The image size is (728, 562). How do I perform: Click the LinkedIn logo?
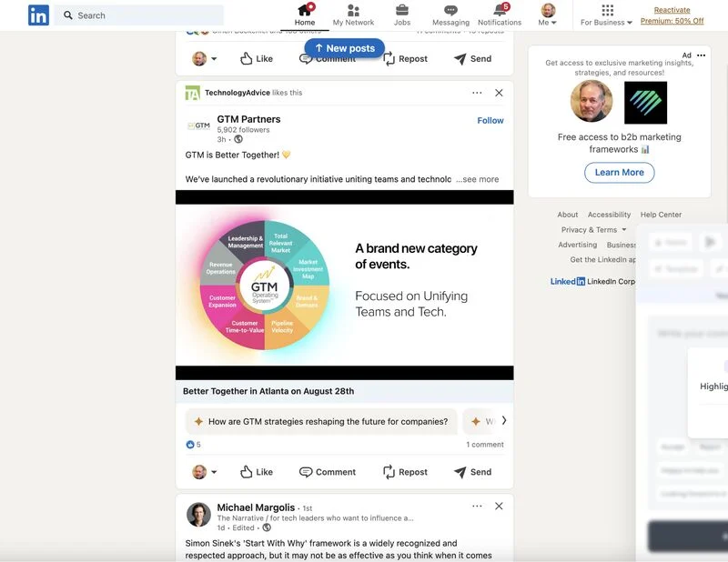(x=38, y=15)
